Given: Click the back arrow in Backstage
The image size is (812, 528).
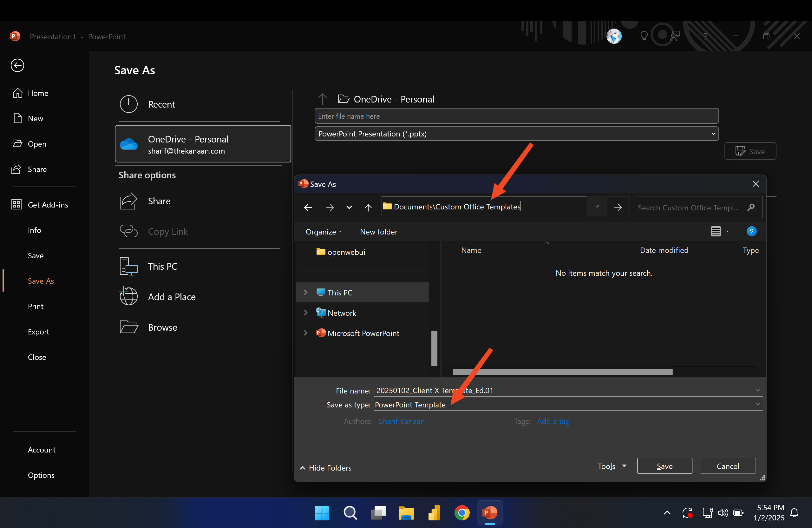Looking at the screenshot, I should [x=17, y=65].
